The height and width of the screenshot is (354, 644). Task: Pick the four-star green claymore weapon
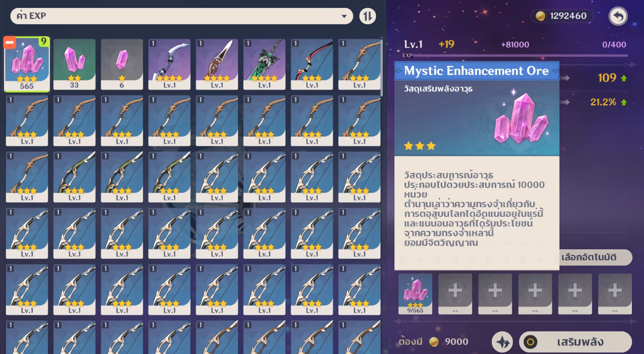(264, 64)
